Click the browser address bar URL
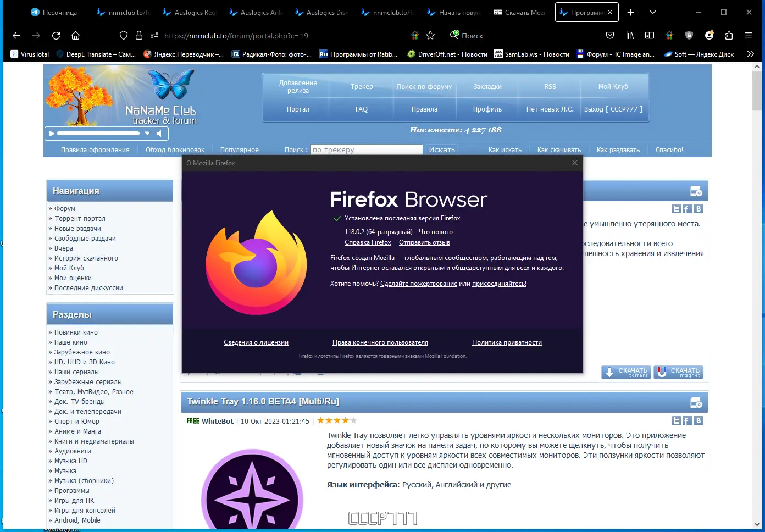 click(x=236, y=36)
